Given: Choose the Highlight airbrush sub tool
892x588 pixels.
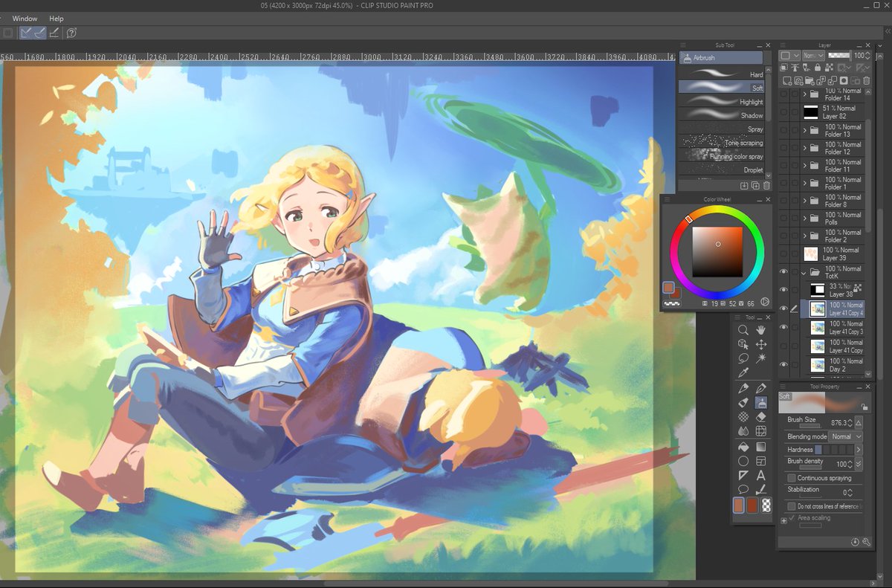Looking at the screenshot, I should coord(721,102).
